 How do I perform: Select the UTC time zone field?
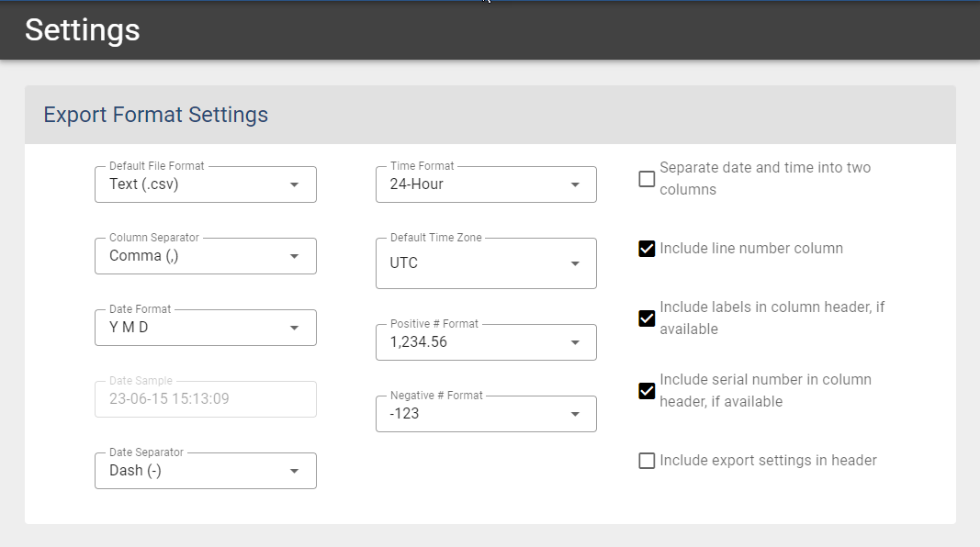486,262
